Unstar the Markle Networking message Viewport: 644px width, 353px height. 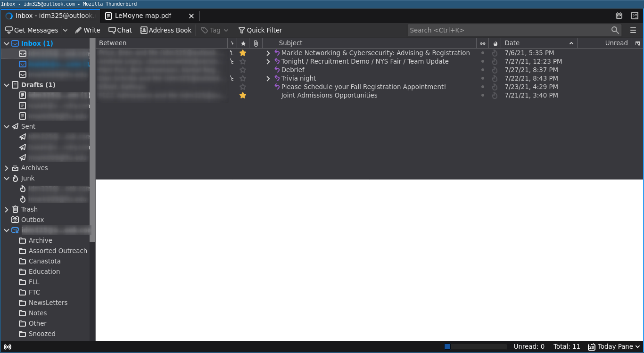tap(243, 53)
